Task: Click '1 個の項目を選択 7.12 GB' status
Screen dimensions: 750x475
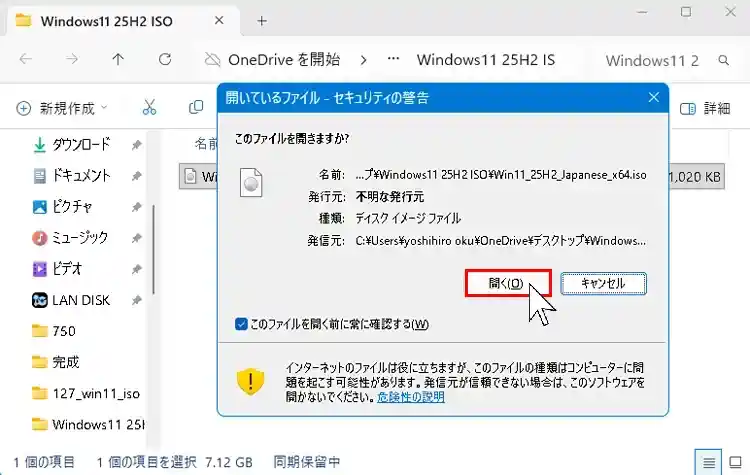Action: [x=175, y=462]
